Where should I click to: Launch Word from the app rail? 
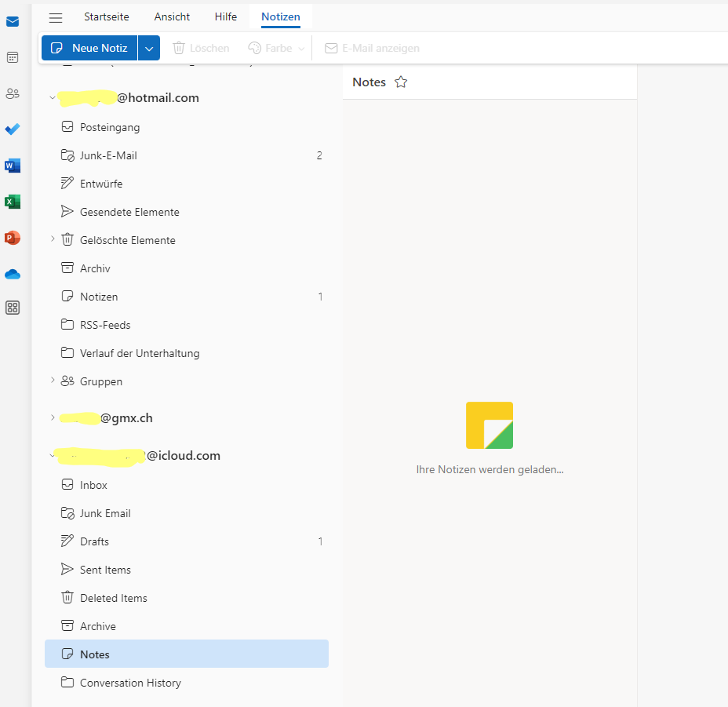(13, 166)
